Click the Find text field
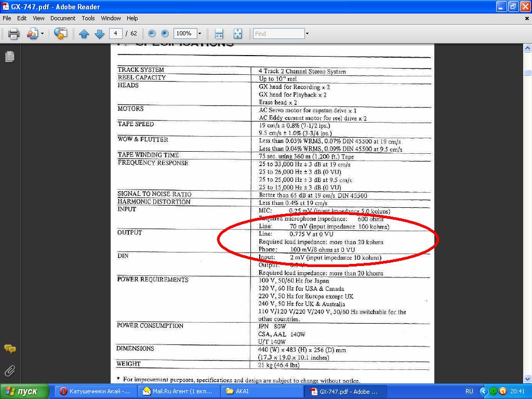Viewport: 532px width, 399px height. tap(278, 34)
